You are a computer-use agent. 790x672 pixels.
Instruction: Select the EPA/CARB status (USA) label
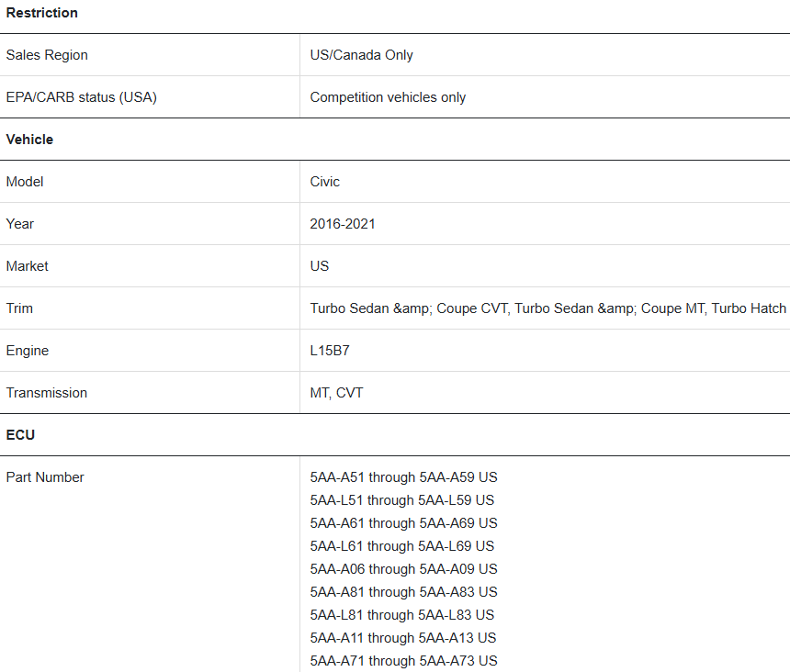pyautogui.click(x=81, y=97)
